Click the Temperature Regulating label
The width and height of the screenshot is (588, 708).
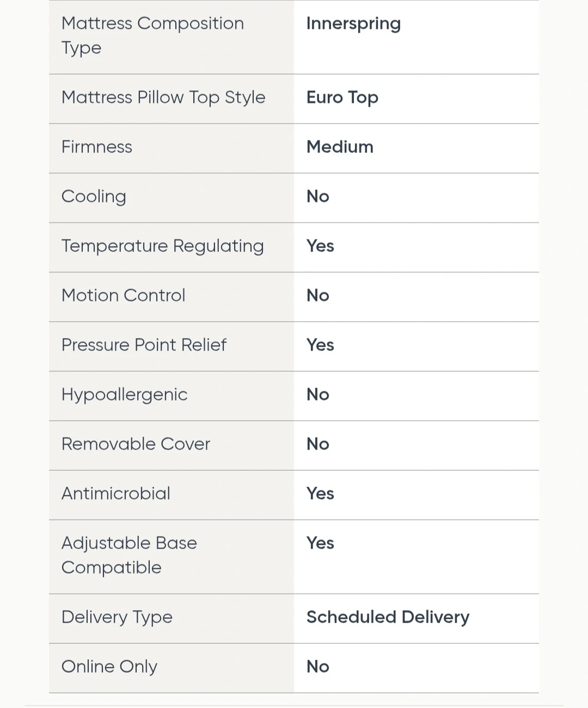[x=162, y=246]
